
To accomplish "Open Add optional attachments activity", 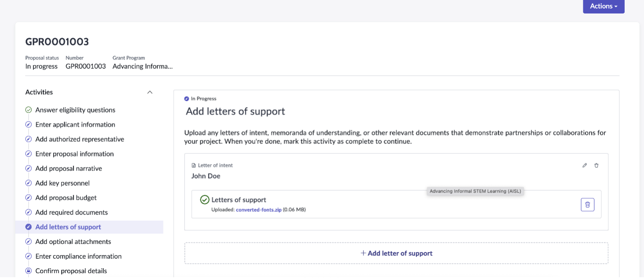I will point(73,242).
